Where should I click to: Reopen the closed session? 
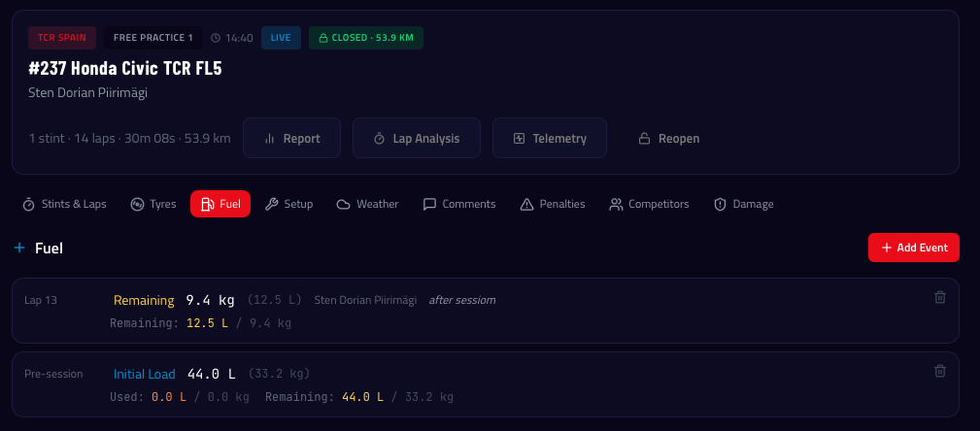tap(668, 138)
